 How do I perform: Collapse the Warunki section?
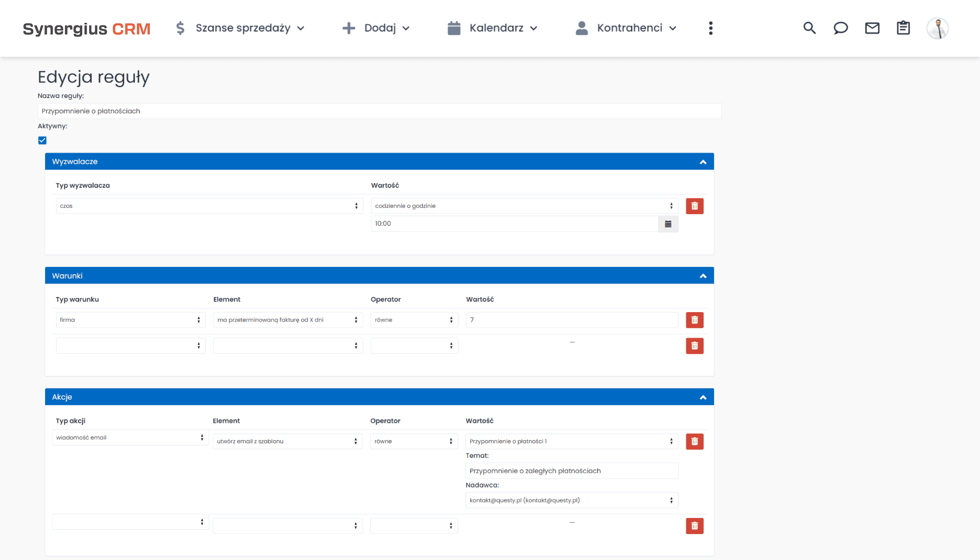[703, 275]
